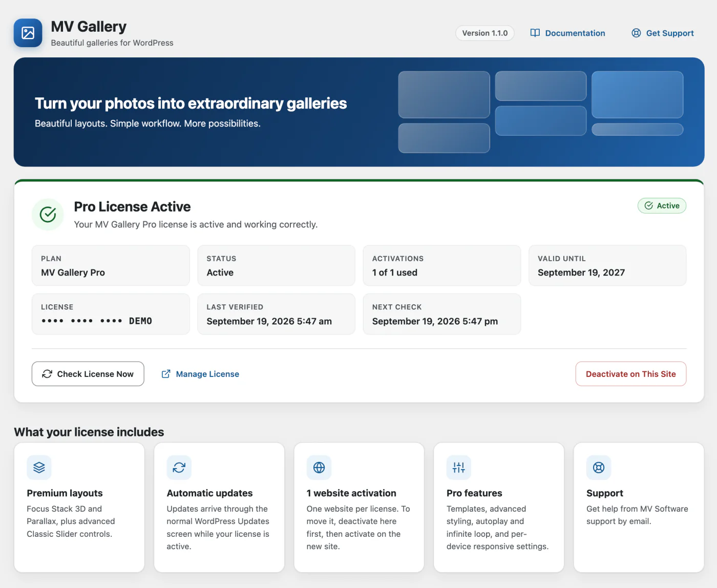
Task: Click the next check time '5:47 pm'
Action: pyautogui.click(x=480, y=321)
